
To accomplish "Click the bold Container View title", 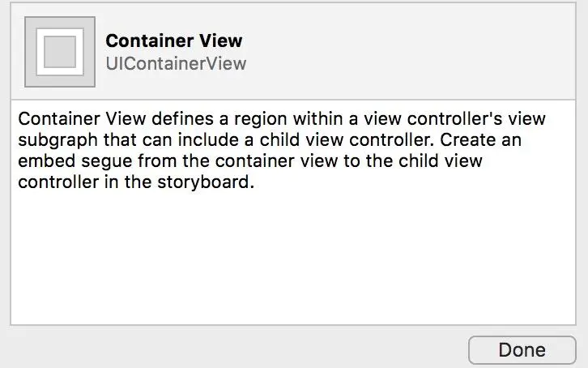I will [x=174, y=41].
